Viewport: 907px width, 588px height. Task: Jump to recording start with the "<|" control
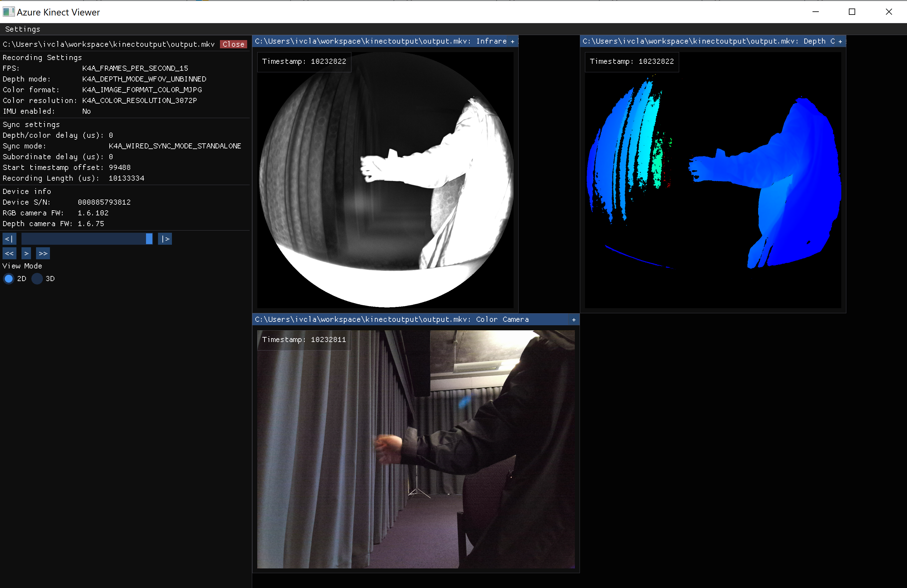click(x=9, y=239)
